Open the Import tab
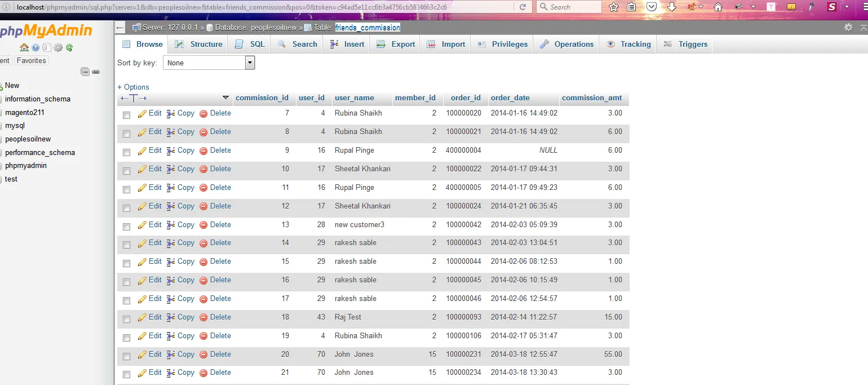 [446, 44]
